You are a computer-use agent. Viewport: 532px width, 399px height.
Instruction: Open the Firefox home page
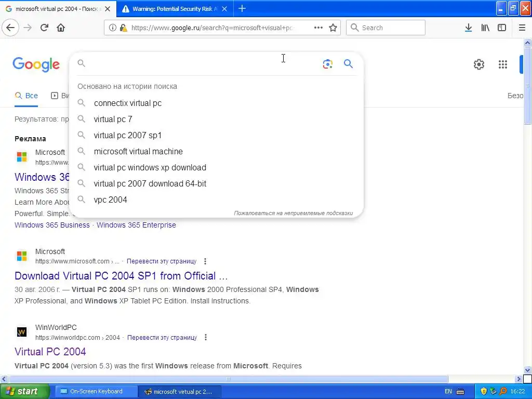[x=61, y=28]
